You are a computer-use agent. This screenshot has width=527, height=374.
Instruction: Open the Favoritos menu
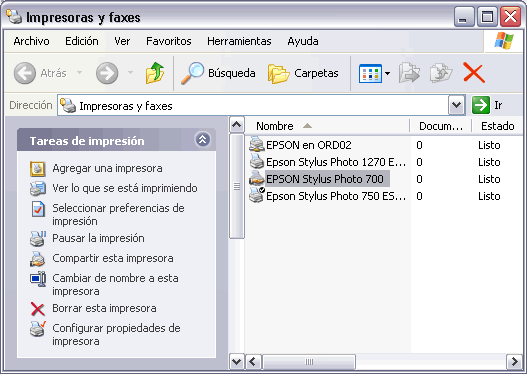click(169, 41)
